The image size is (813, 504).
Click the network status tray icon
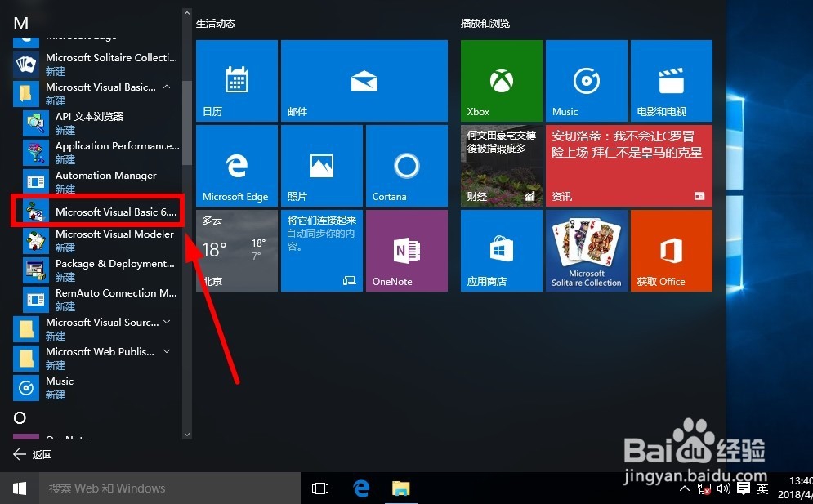pyautogui.click(x=704, y=488)
